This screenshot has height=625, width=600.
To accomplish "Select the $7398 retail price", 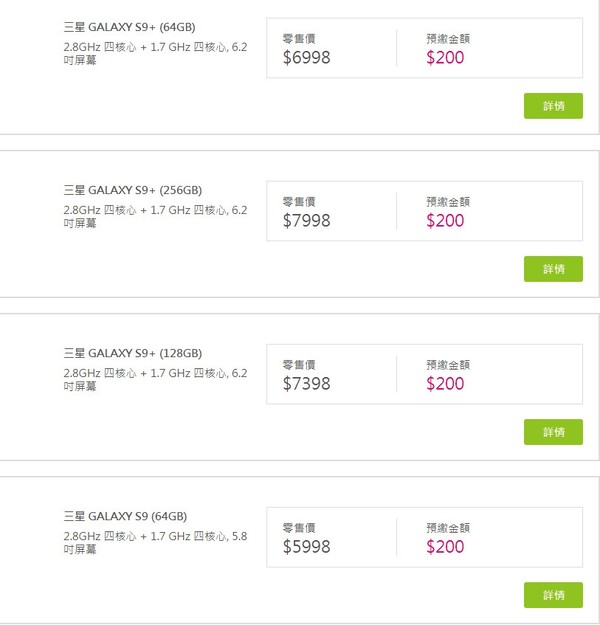I will [x=306, y=383].
